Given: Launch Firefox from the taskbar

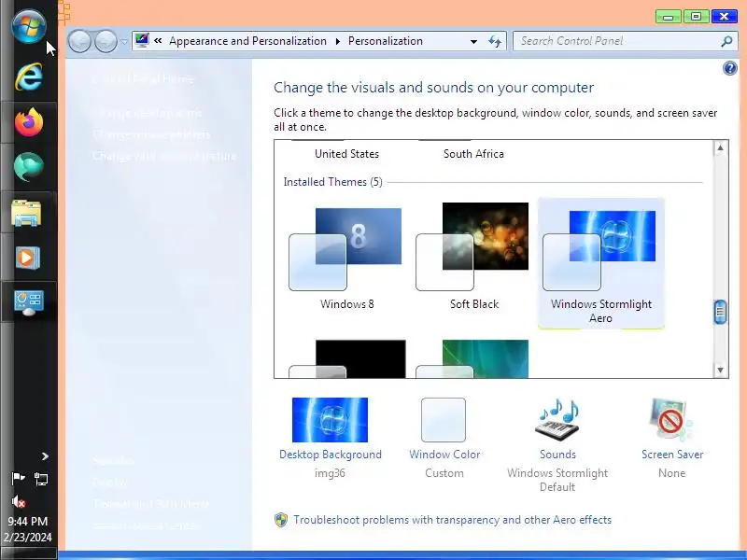Looking at the screenshot, I should coord(29,122).
